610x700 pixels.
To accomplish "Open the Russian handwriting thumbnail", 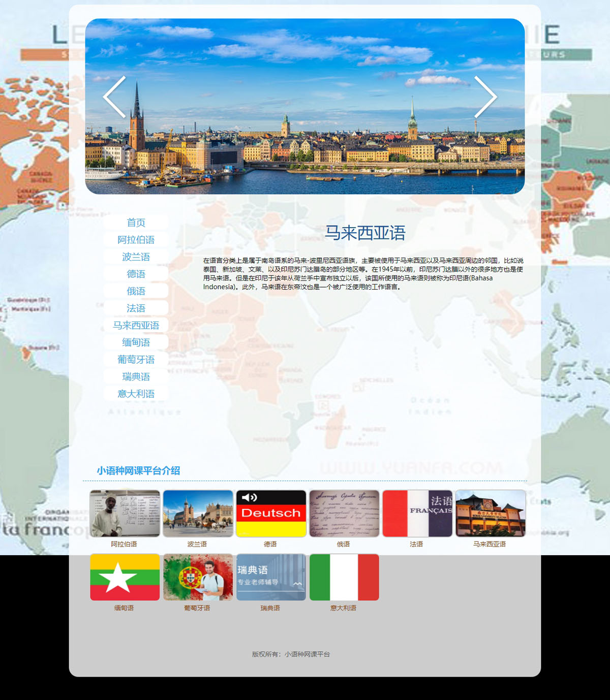I will [x=344, y=514].
